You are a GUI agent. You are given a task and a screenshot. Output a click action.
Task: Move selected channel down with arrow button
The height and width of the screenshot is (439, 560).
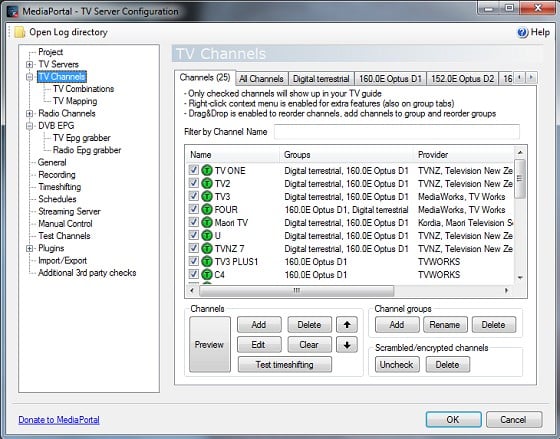point(347,345)
